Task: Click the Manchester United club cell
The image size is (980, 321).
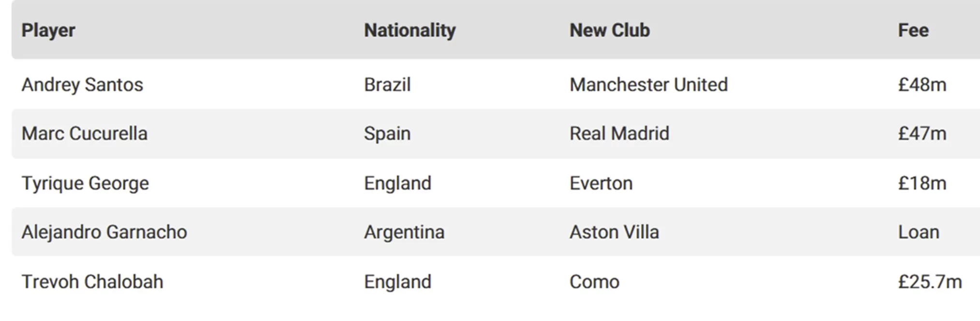Action: click(x=648, y=85)
